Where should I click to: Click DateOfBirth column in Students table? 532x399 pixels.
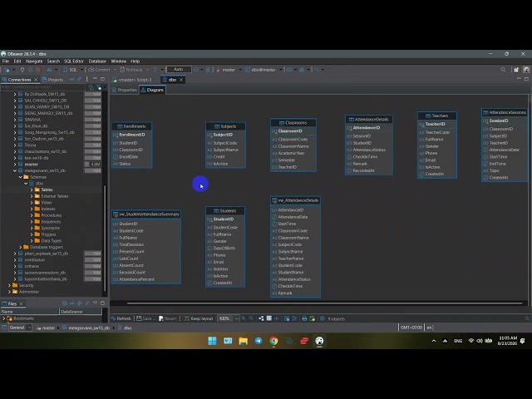click(x=224, y=248)
